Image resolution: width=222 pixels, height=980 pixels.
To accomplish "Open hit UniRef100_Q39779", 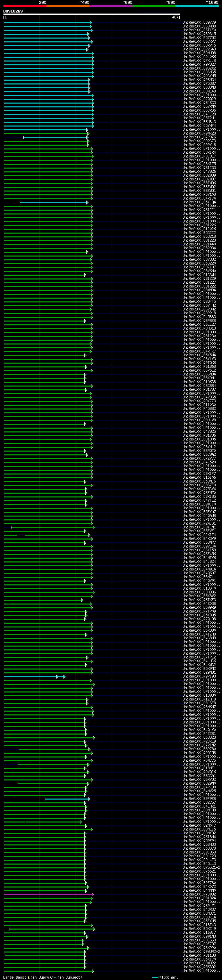I will coord(199,23).
